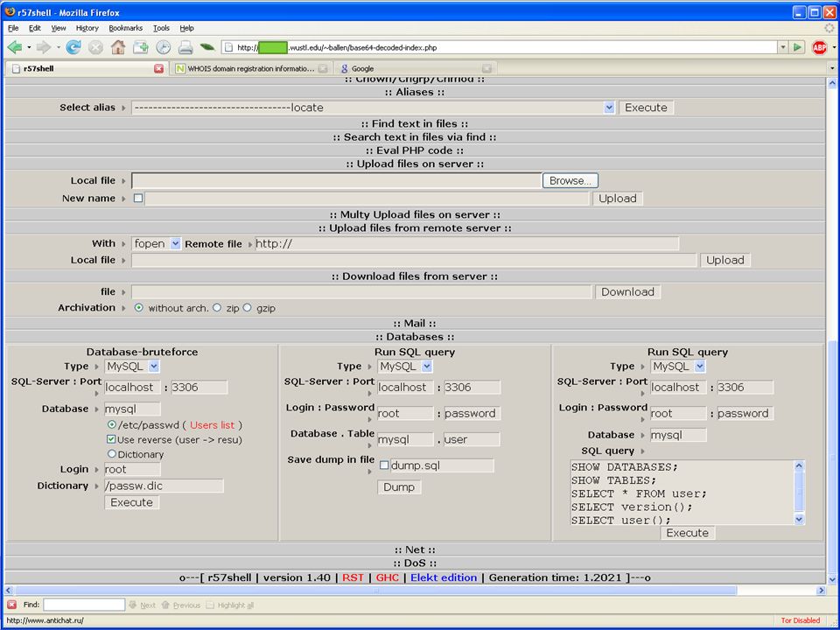Reload the current page
840x630 pixels.
[73, 47]
